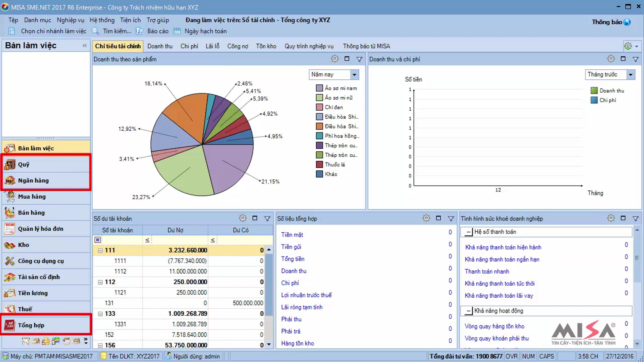This screenshot has height=362, width=644.
Task: Click the Tìm kiếm toolbar button
Action: click(x=112, y=31)
